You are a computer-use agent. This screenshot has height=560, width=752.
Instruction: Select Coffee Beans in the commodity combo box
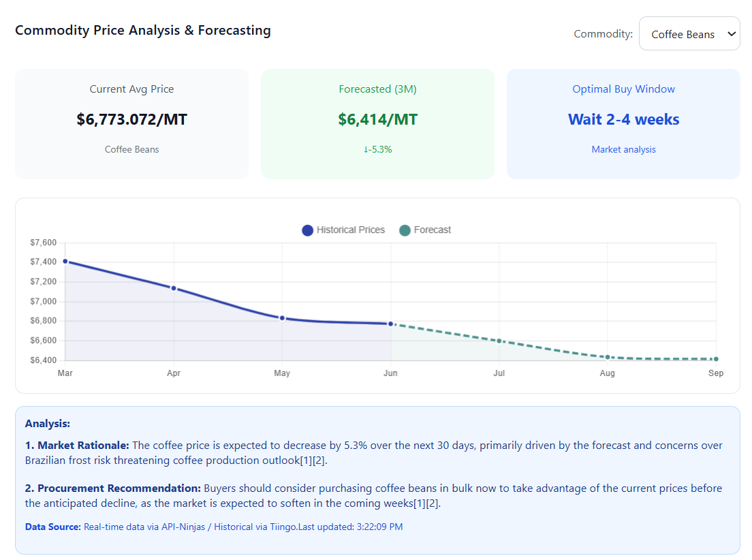(x=683, y=34)
